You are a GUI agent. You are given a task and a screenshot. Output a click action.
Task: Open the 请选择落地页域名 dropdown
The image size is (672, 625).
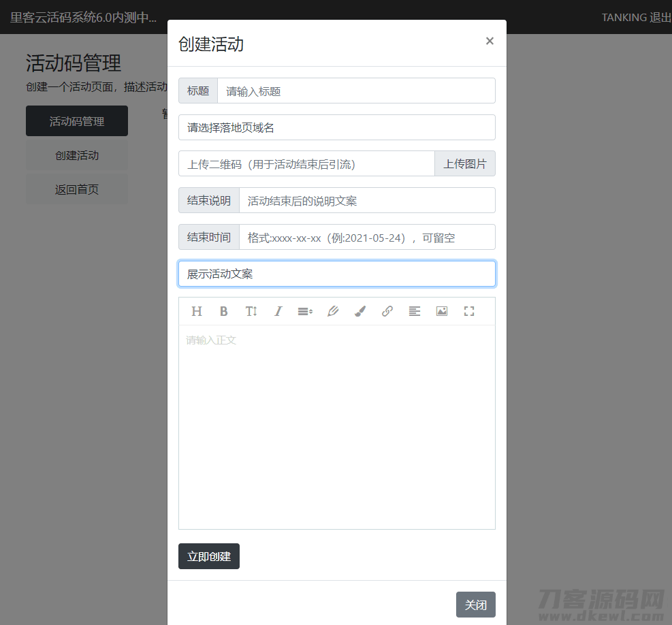click(336, 127)
